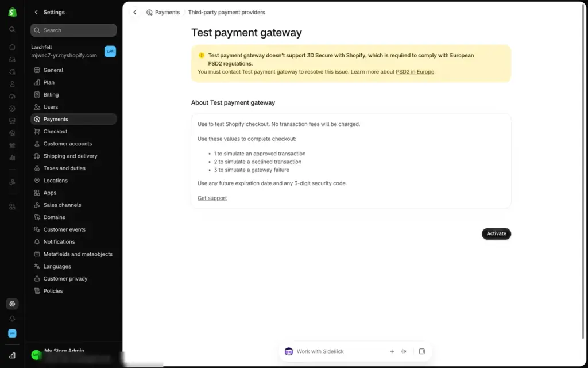The height and width of the screenshot is (368, 588).
Task: Open Orders inbox icon in the rail
Action: point(12,59)
